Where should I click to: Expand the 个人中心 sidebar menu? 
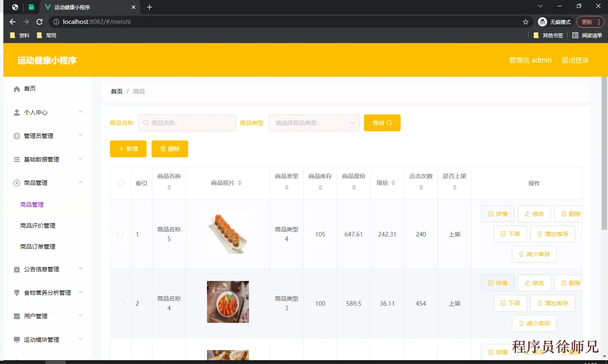click(81, 112)
